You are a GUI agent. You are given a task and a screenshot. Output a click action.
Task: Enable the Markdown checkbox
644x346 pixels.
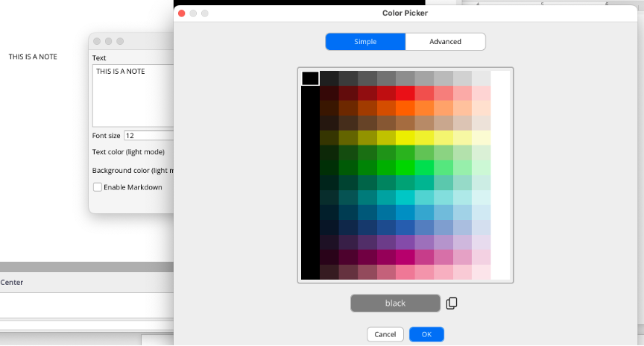click(98, 187)
